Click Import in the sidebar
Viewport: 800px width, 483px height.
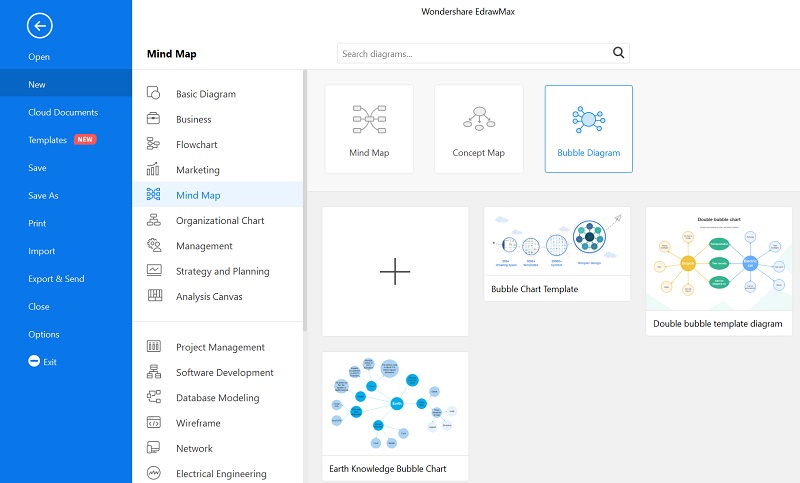41,251
